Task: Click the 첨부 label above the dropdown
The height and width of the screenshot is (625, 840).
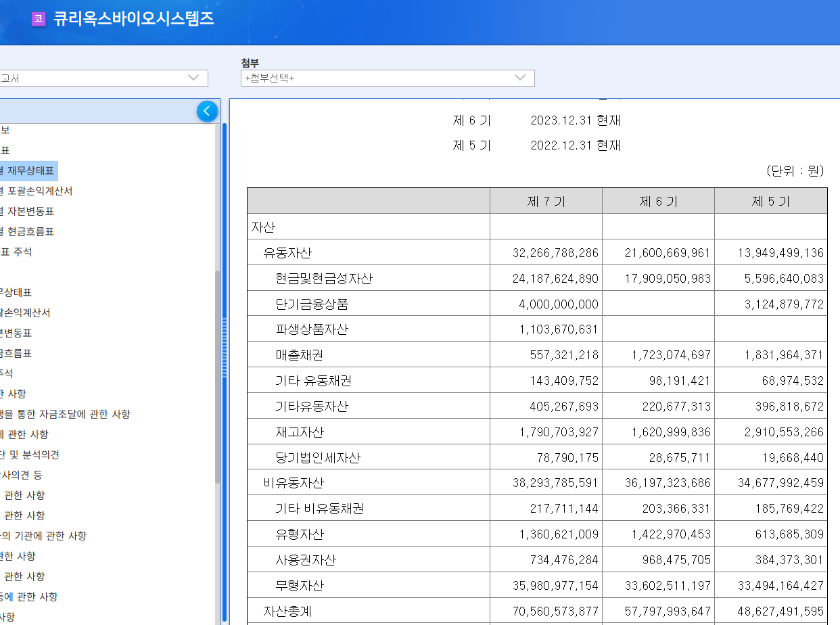Action: 250,62
